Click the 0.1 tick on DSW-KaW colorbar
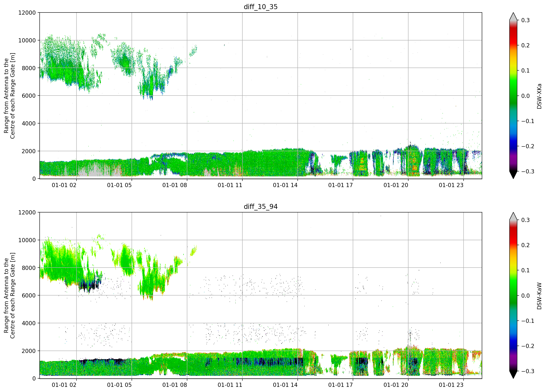The height and width of the screenshot is (392, 546). [526, 270]
